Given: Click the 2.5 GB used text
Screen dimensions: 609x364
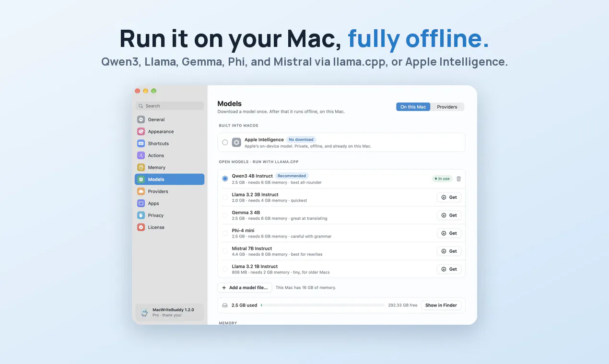Looking at the screenshot, I should point(245,305).
